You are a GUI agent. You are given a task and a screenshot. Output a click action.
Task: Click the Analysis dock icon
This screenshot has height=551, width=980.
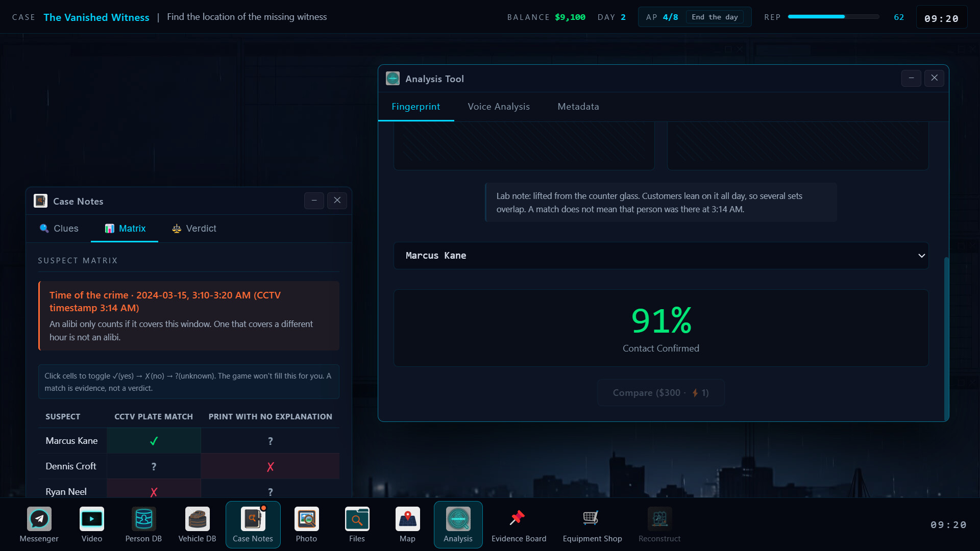[x=458, y=524]
